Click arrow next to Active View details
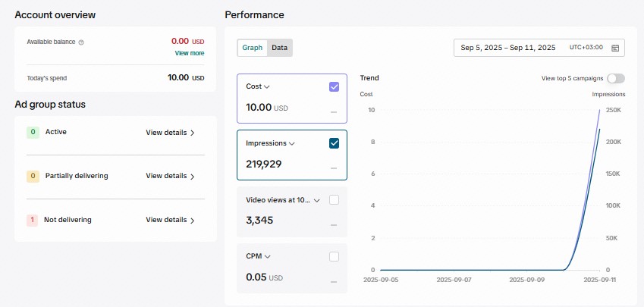 193,133
